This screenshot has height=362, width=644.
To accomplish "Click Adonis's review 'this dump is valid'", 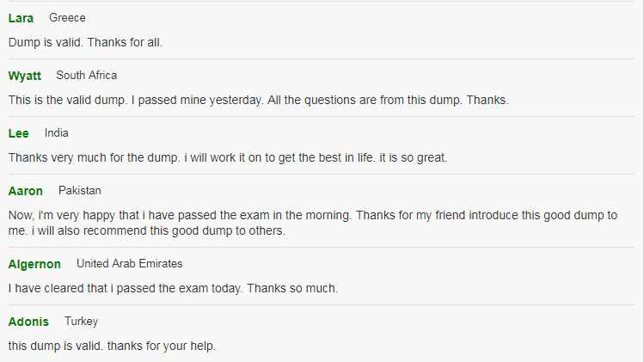I will (112, 346).
